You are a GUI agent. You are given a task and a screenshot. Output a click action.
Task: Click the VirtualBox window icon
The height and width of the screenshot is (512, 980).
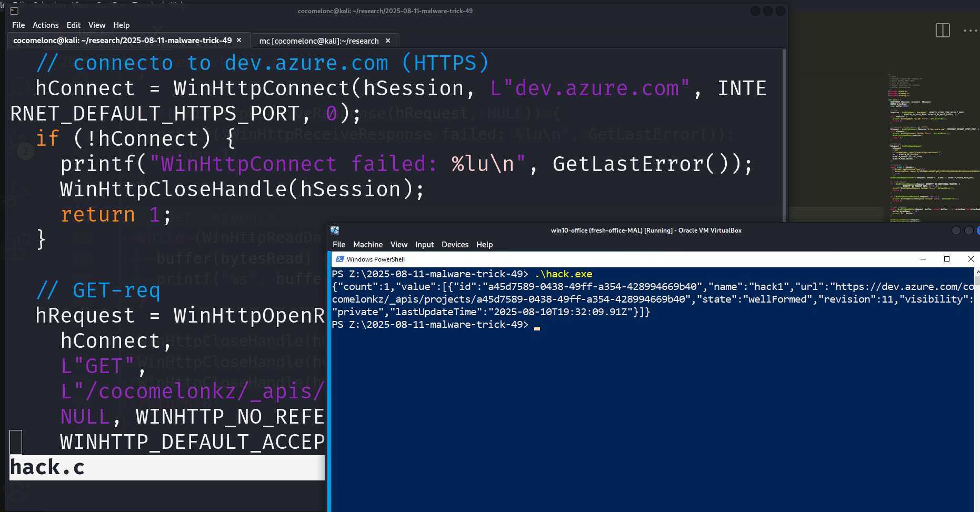coord(335,230)
